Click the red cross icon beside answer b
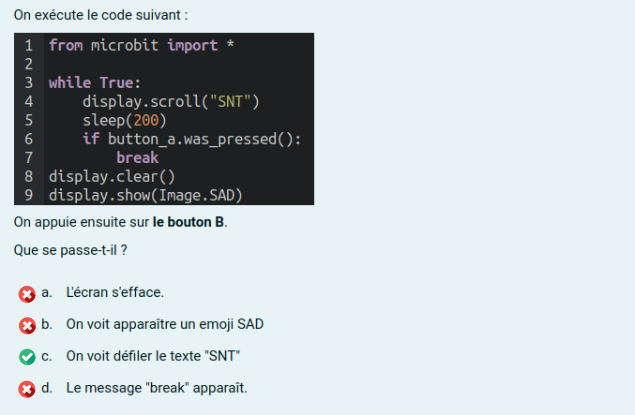The height and width of the screenshot is (415, 635). (27, 326)
